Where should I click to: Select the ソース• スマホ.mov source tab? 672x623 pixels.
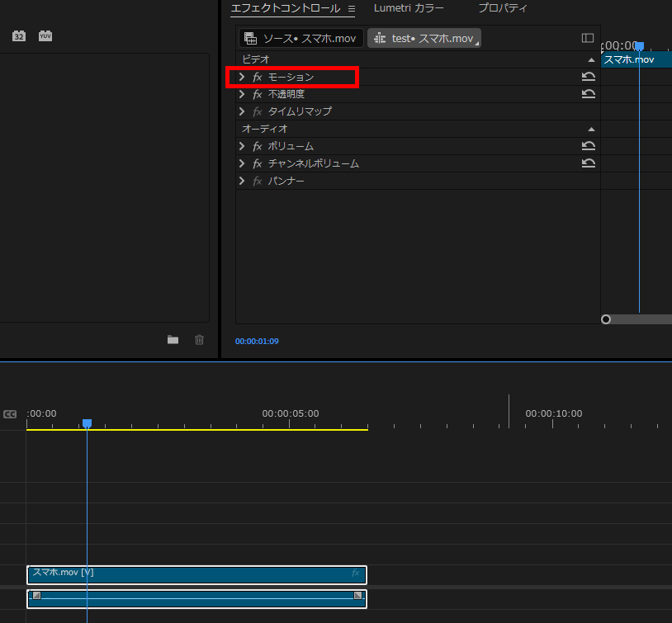301,38
